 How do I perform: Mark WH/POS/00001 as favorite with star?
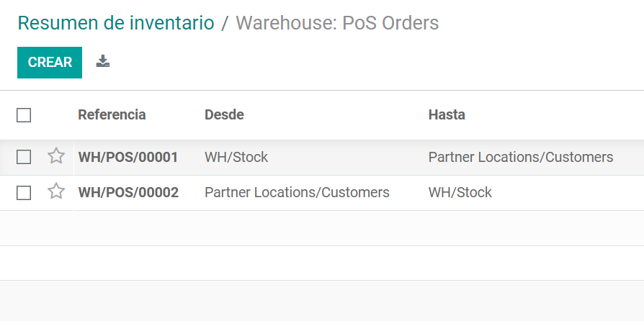tap(56, 156)
